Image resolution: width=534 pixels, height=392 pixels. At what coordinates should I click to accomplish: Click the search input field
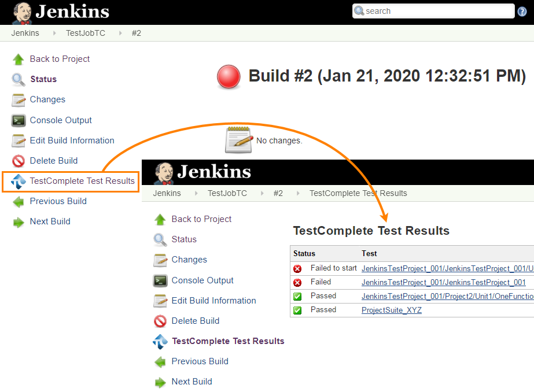click(x=433, y=11)
